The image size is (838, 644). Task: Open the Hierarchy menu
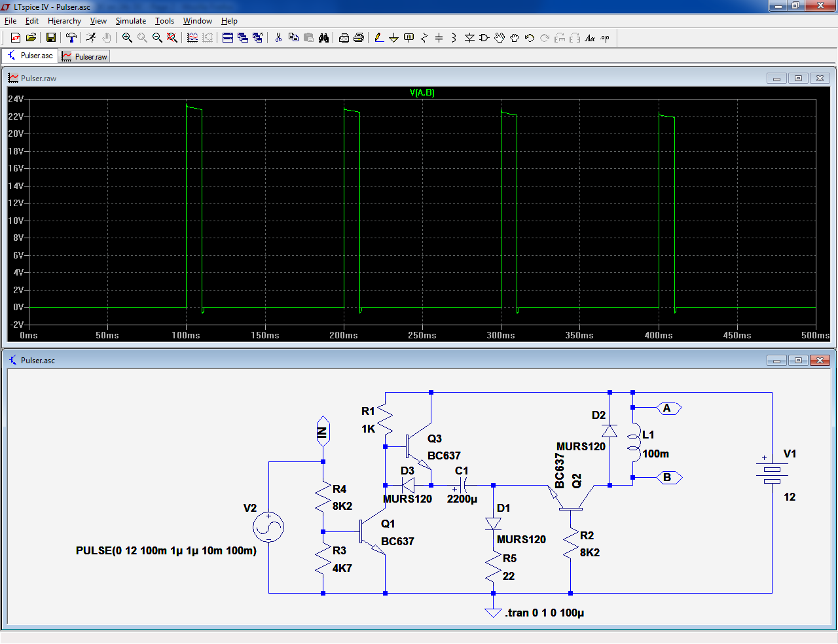point(64,21)
